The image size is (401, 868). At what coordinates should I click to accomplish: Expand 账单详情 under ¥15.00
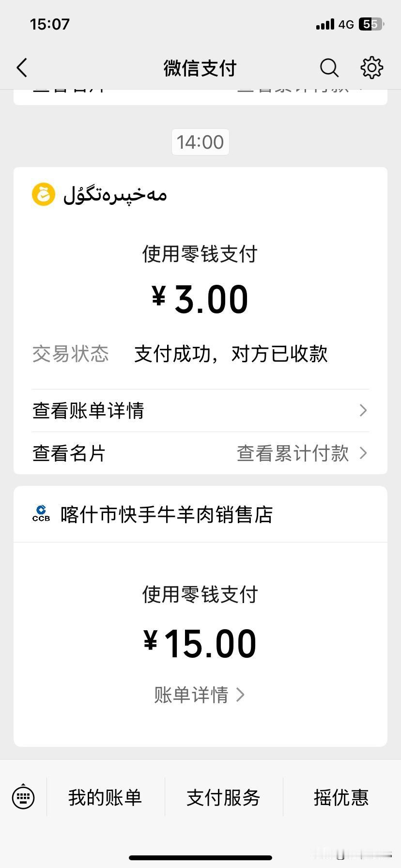[x=200, y=695]
